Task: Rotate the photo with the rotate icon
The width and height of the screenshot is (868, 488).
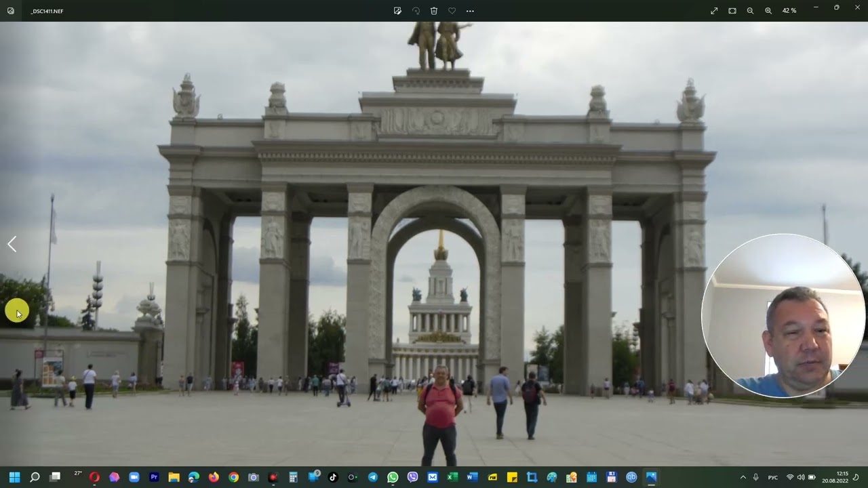Action: pos(416,11)
